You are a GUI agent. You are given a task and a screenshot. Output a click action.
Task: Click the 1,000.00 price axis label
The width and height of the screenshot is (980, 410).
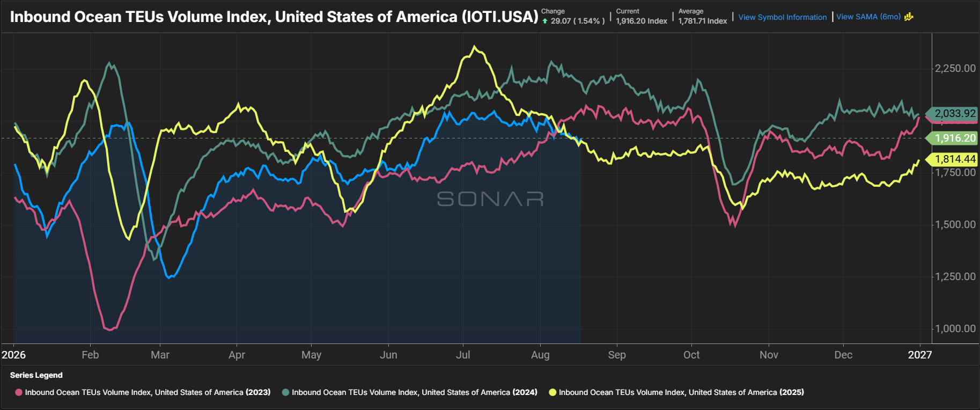(x=955, y=328)
